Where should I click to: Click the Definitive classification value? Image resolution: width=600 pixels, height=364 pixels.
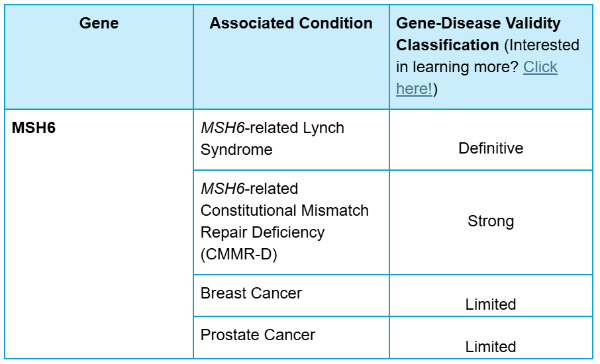point(491,148)
